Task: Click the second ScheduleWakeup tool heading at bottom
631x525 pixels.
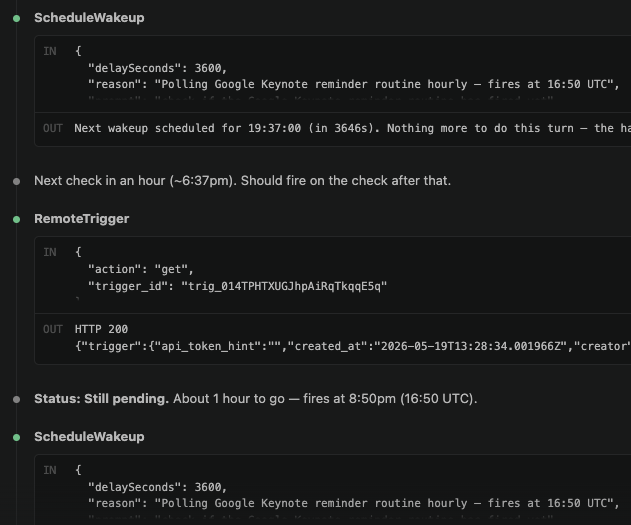Action: 89,437
